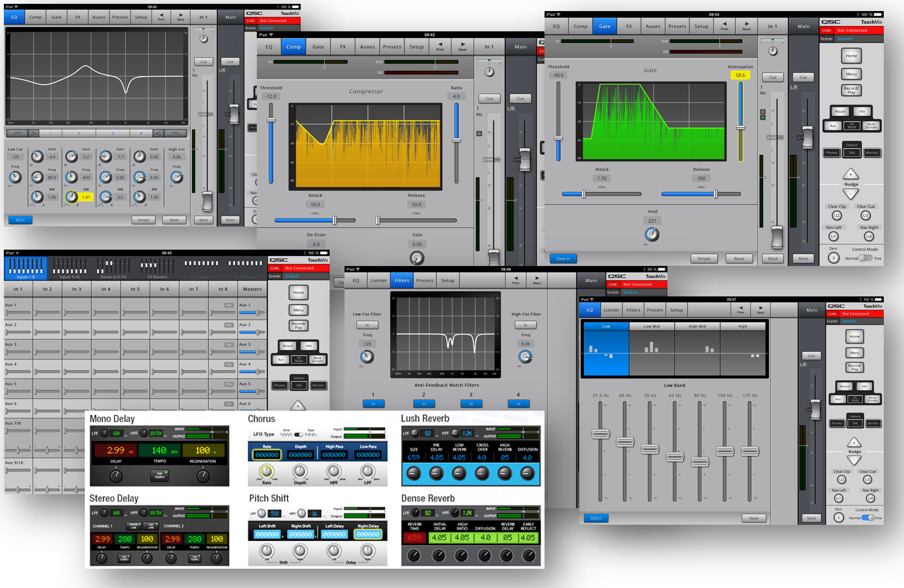Click the Prev arrow in the EQ screen
The image size is (904, 588).
(161, 17)
